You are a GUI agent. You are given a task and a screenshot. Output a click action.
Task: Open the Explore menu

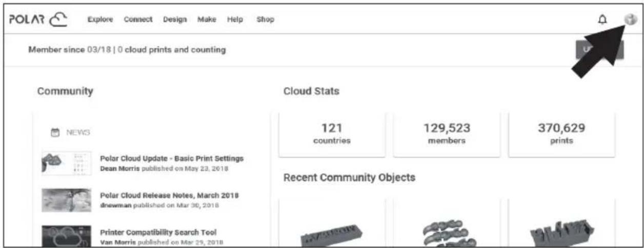pos(100,19)
